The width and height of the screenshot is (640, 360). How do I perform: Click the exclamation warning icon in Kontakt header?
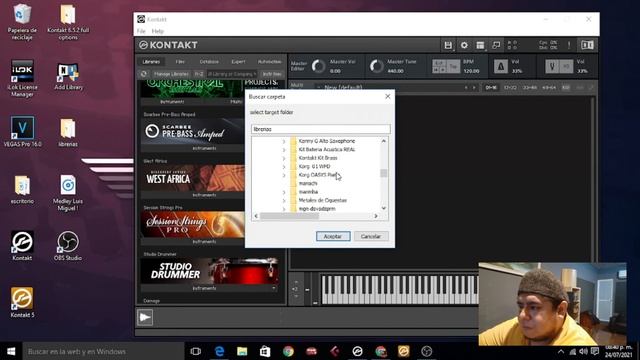click(x=569, y=45)
